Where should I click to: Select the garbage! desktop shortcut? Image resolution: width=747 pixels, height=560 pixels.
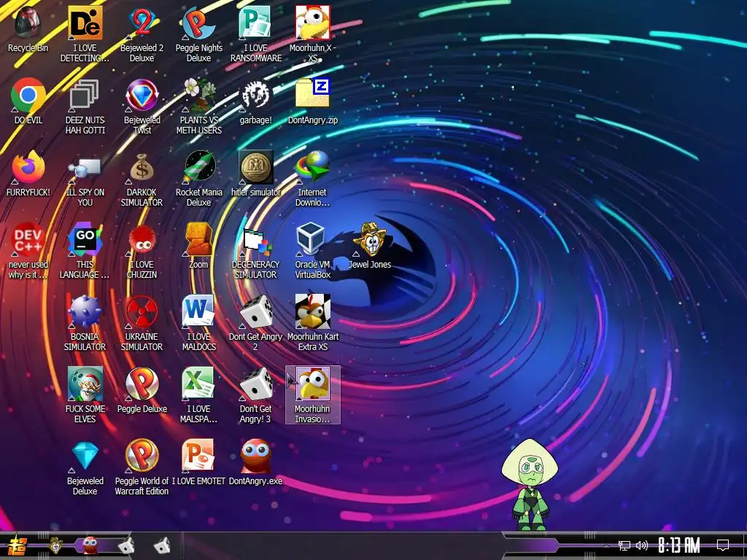[256, 101]
